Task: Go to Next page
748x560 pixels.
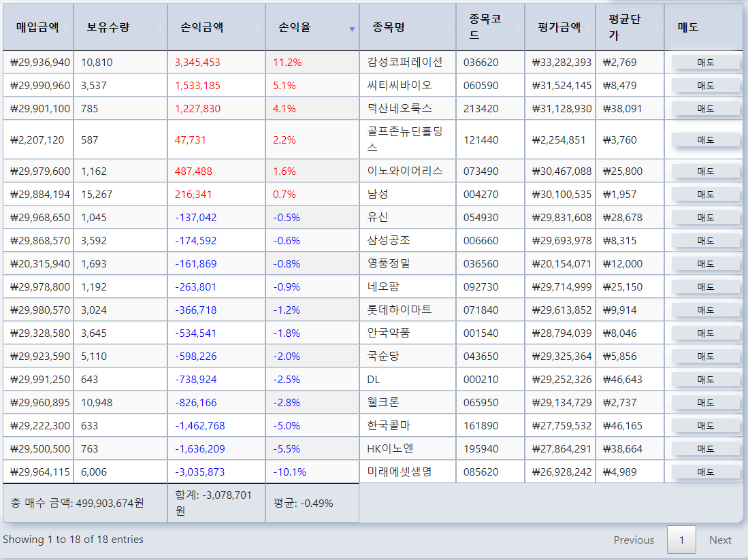Action: 720,540
